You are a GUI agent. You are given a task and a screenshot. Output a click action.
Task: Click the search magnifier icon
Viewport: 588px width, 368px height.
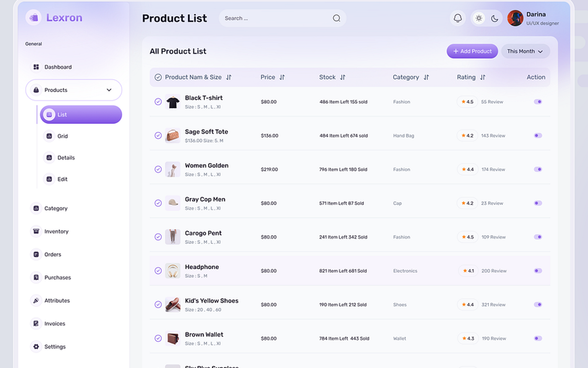click(336, 18)
